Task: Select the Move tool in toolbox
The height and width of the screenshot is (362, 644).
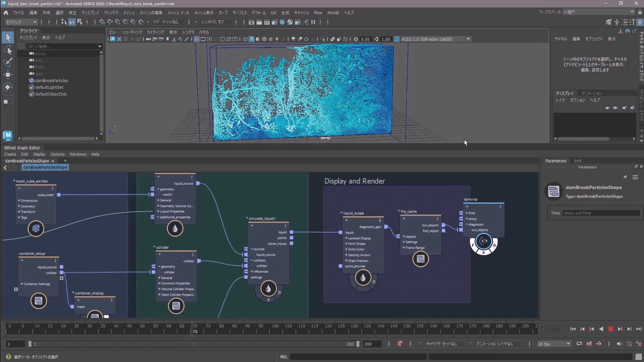Action: click(x=8, y=75)
